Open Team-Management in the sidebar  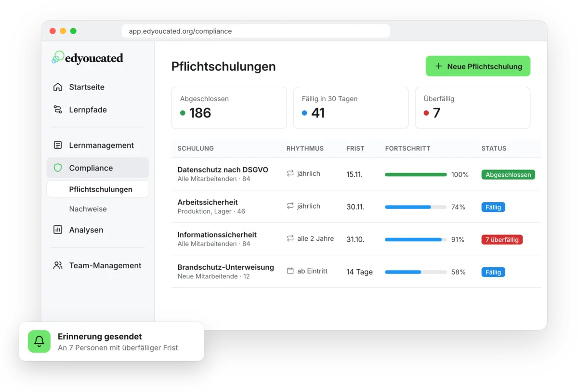tap(98, 265)
